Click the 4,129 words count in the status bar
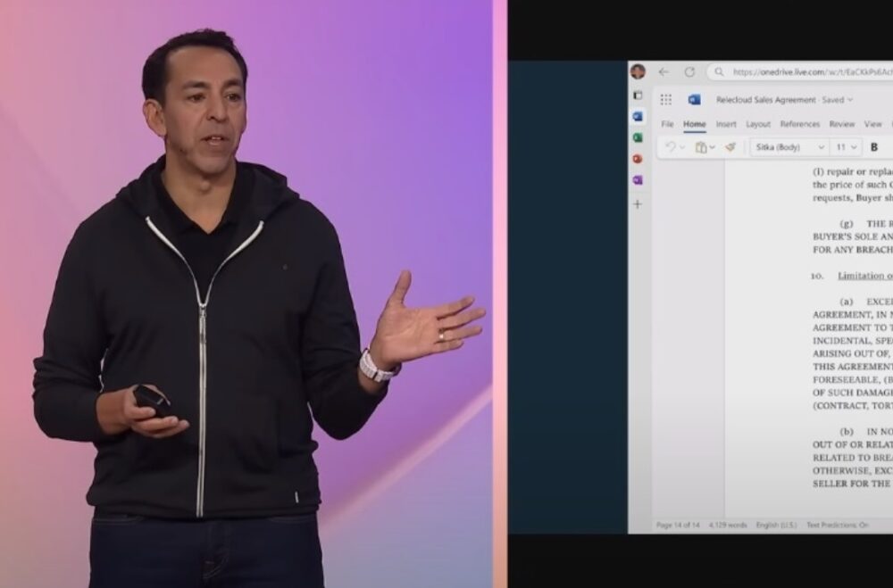Image resolution: width=893 pixels, height=588 pixels. (x=727, y=525)
